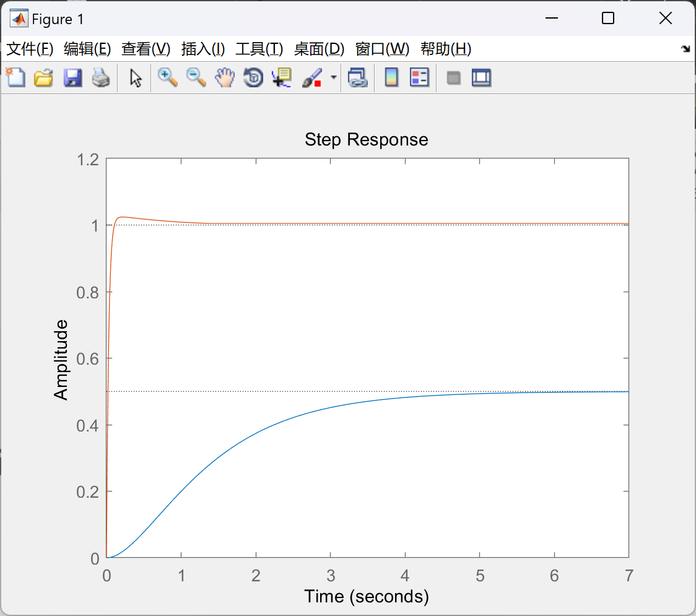This screenshot has height=616, width=696.
Task: Select the Data Cursor tool
Action: pos(282,77)
